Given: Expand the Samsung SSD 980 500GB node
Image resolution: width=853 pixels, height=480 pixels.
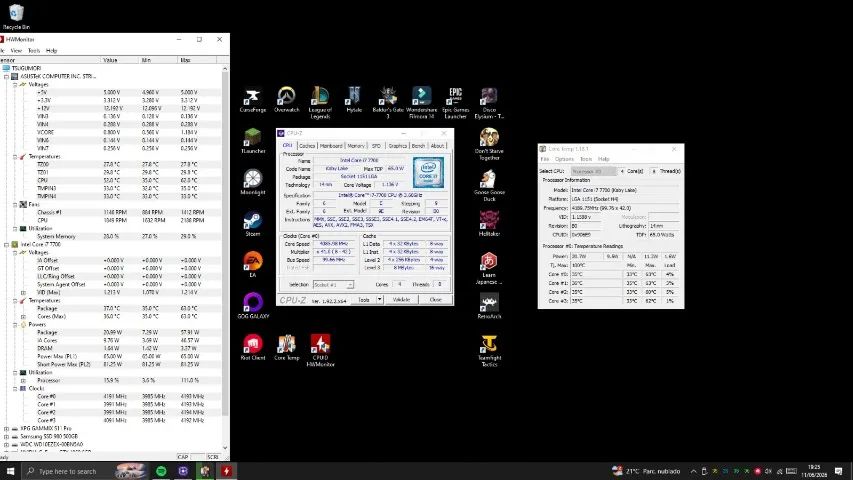Looking at the screenshot, I should coord(7,436).
